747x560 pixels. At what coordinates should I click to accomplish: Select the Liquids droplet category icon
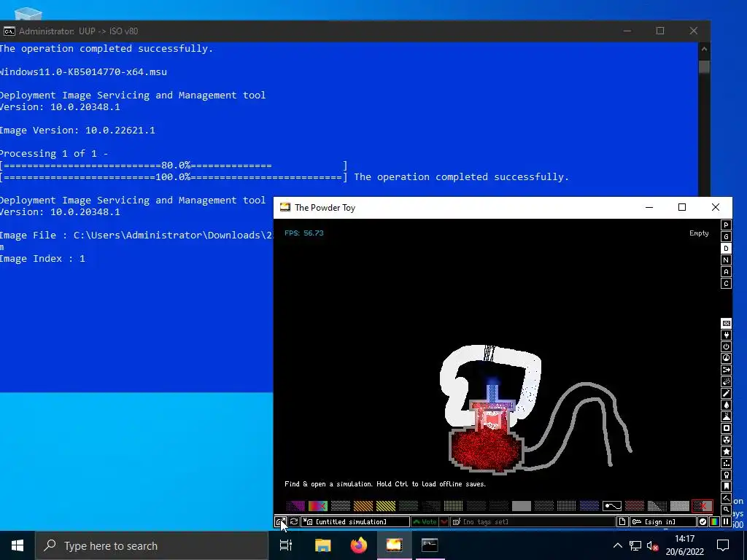click(x=726, y=405)
